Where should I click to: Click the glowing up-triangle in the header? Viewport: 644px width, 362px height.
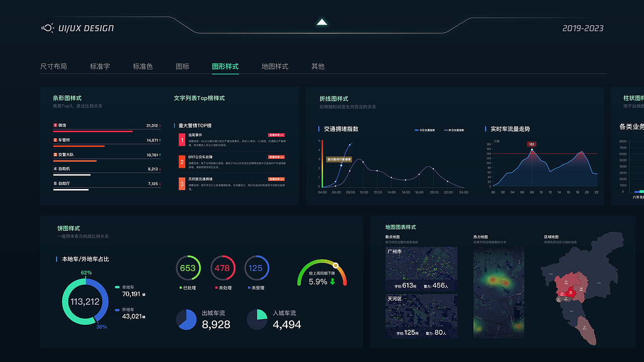(322, 22)
